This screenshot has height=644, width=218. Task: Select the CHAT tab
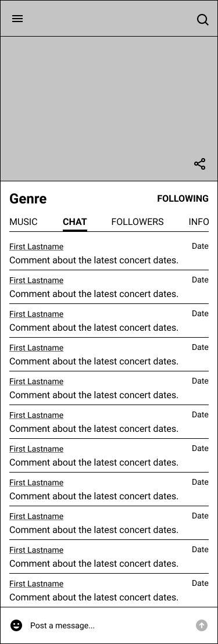(x=75, y=222)
